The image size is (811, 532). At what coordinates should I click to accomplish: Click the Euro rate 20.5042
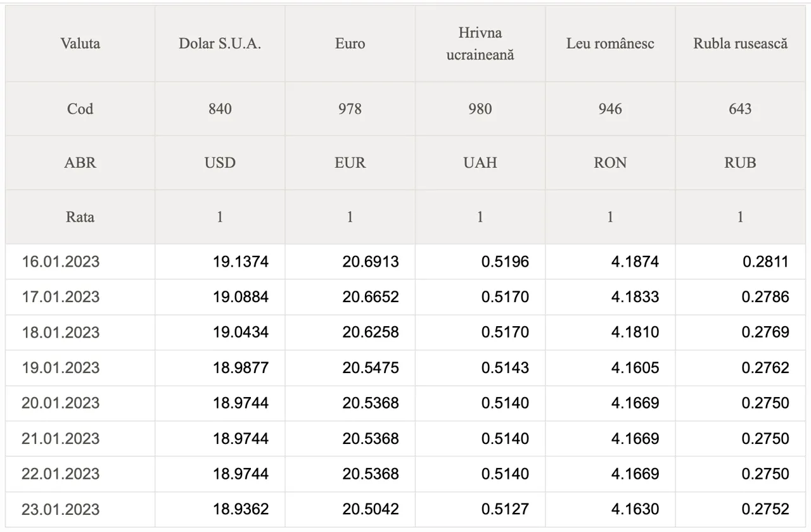[x=371, y=509]
